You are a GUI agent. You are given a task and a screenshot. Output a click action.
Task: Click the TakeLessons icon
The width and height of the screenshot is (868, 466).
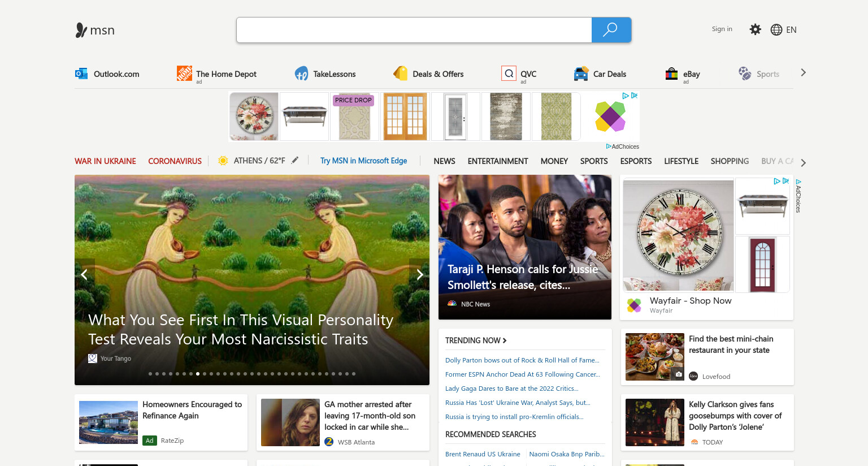(301, 74)
